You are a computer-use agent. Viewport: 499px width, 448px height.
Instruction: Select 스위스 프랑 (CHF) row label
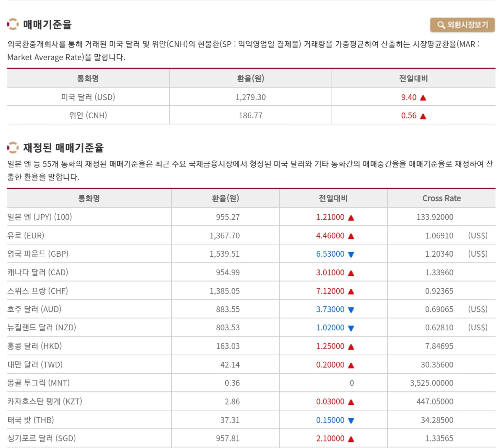pos(37,291)
